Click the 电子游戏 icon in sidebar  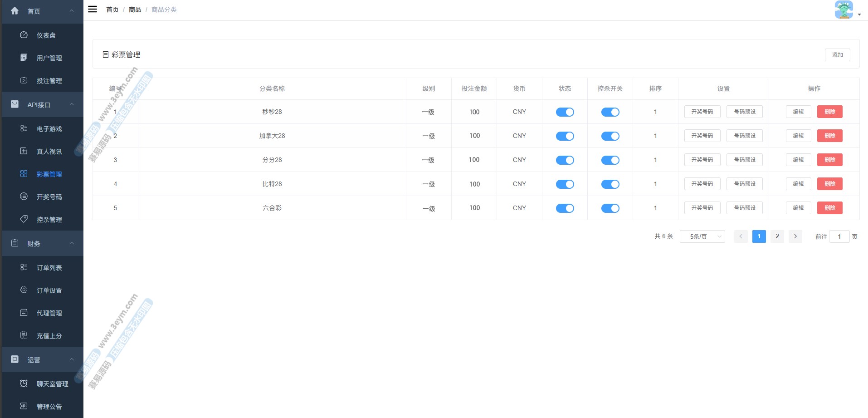pos(24,128)
